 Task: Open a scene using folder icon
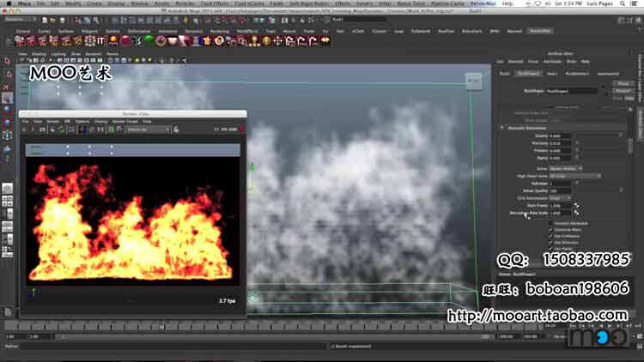[53, 20]
